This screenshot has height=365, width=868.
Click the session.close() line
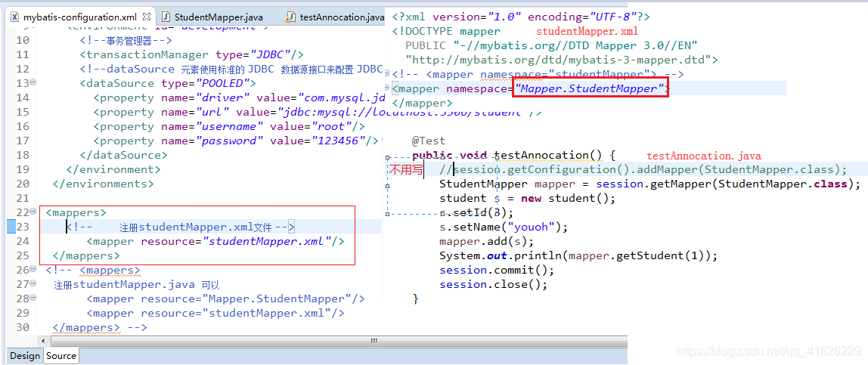tap(493, 284)
